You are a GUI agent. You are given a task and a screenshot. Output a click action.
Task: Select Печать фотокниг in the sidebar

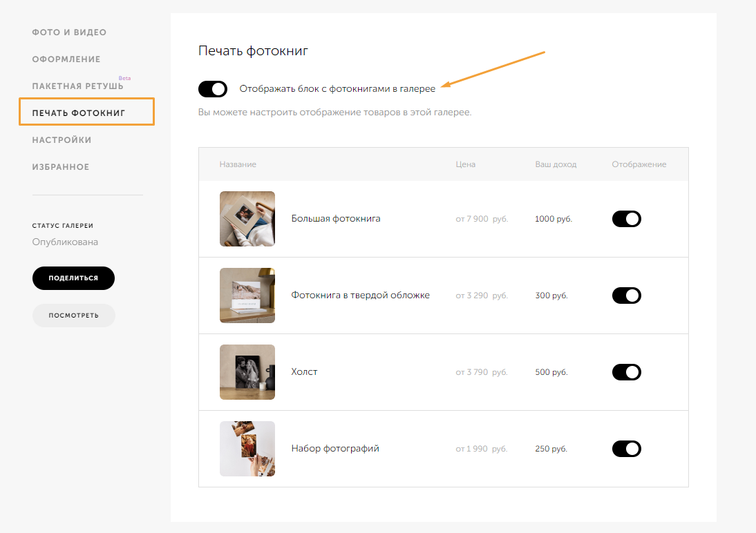[x=79, y=113]
